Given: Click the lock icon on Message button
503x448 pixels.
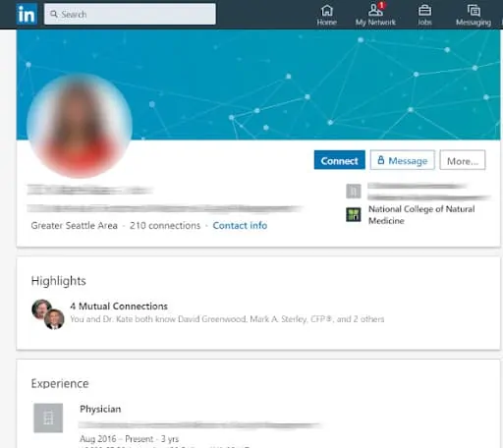Looking at the screenshot, I should coord(381,160).
